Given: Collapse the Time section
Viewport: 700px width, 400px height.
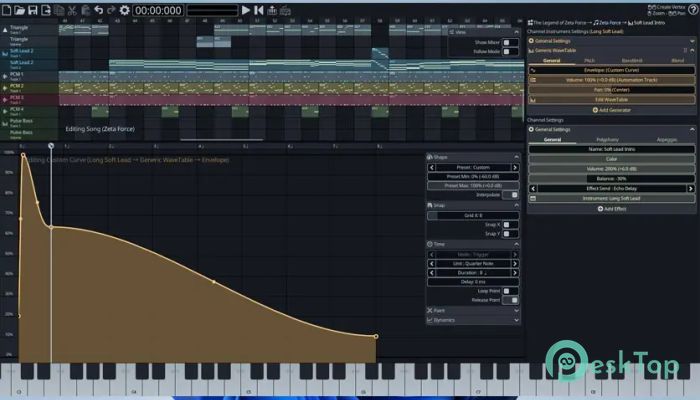Looking at the screenshot, I should [x=517, y=244].
